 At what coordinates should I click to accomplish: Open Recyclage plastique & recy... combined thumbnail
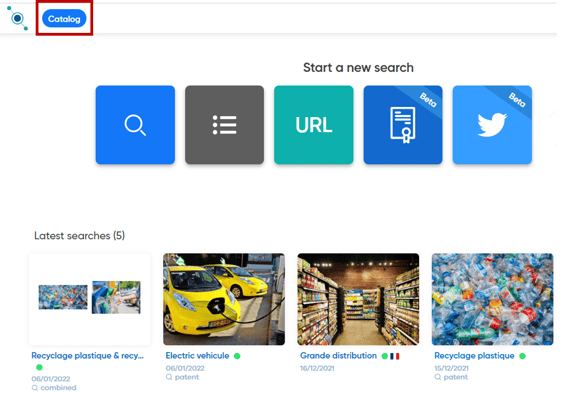pyautogui.click(x=90, y=299)
